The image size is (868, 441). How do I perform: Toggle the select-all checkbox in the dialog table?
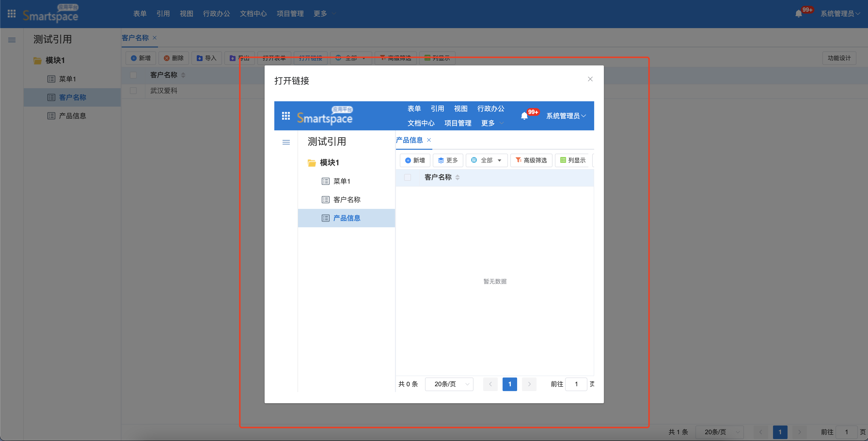tap(407, 177)
